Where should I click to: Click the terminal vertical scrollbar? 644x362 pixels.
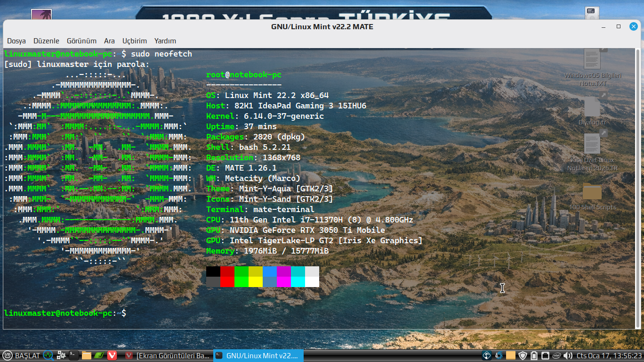click(x=638, y=189)
